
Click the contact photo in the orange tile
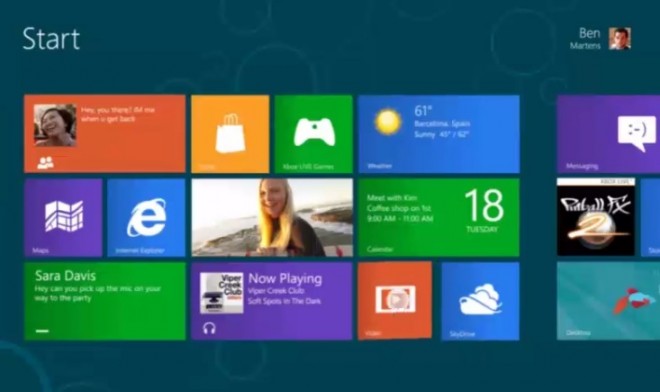point(55,125)
